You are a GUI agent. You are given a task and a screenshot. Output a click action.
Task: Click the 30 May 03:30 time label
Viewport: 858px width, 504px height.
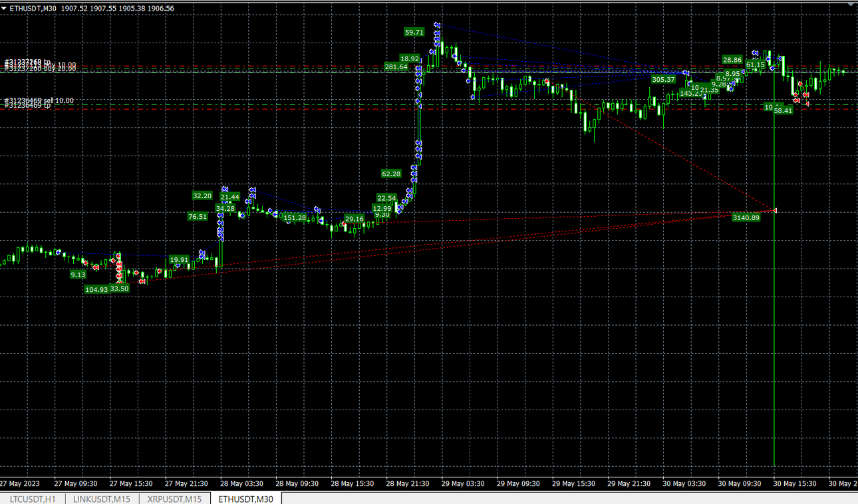pyautogui.click(x=685, y=483)
